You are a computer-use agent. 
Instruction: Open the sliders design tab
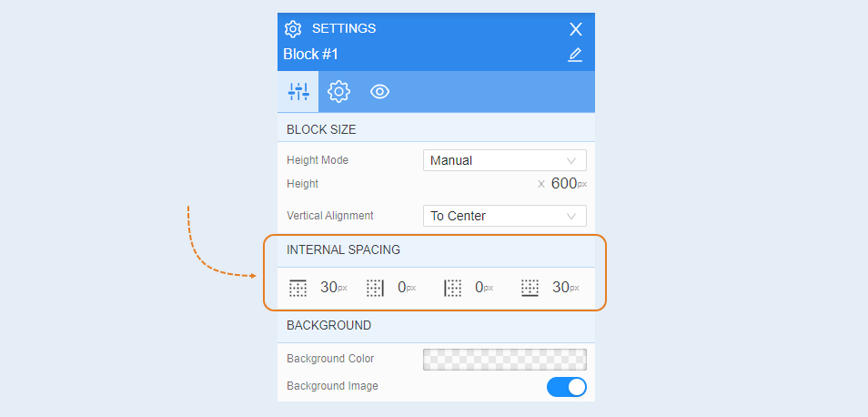298,91
